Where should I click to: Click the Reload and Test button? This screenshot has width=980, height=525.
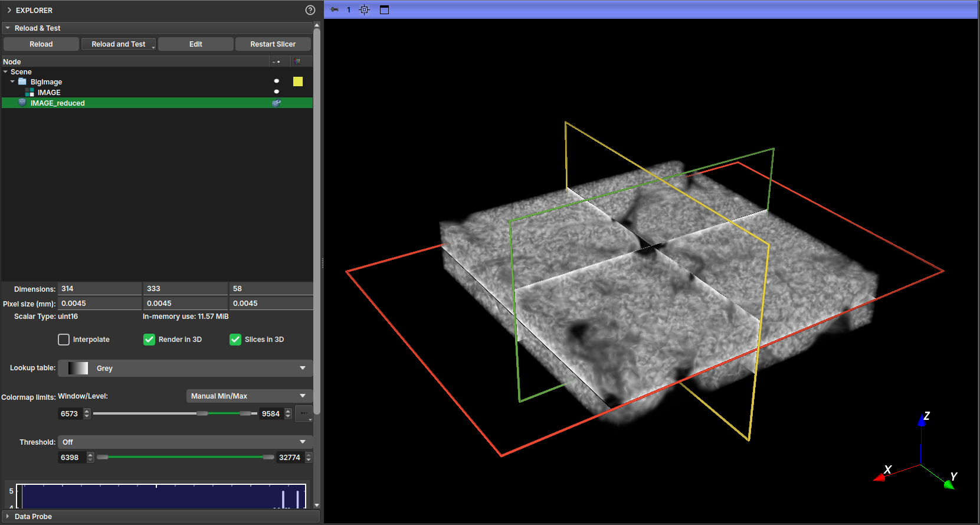tap(118, 44)
